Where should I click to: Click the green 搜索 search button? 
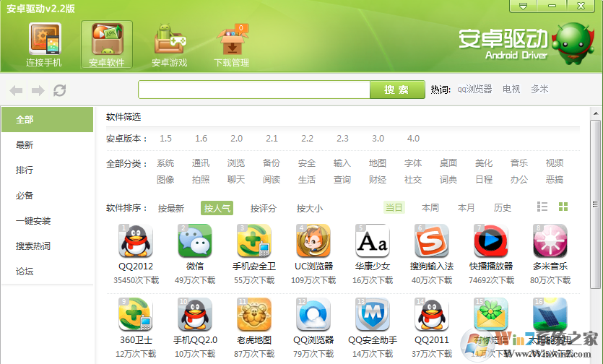(396, 90)
